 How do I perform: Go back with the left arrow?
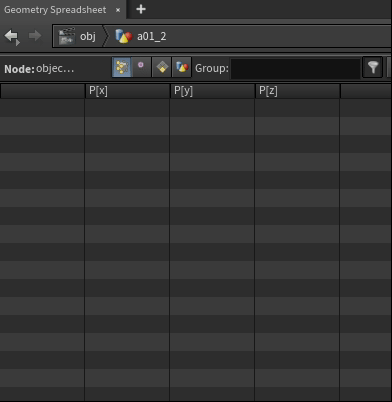click(x=12, y=36)
